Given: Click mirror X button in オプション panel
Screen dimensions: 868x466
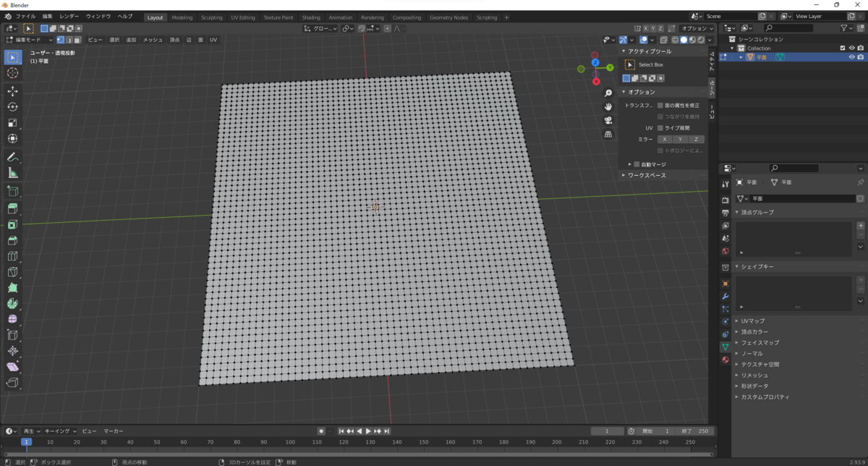Looking at the screenshot, I should coord(664,139).
